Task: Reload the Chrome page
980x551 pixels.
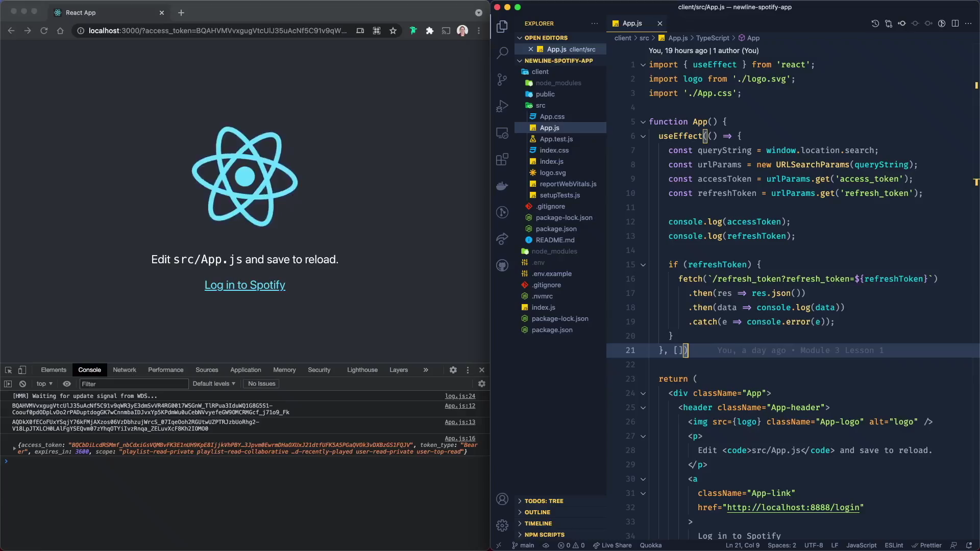Action: (44, 31)
